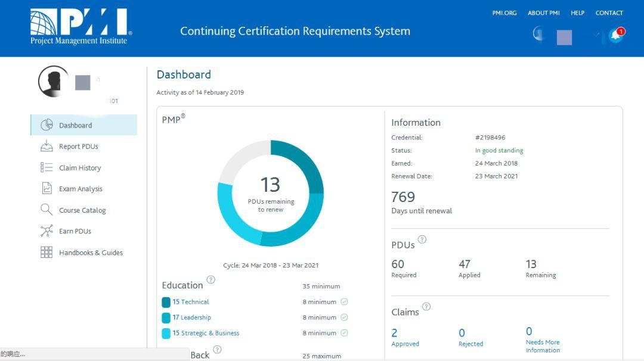Open the notification bell
This screenshot has height=361, width=644.
(615, 36)
